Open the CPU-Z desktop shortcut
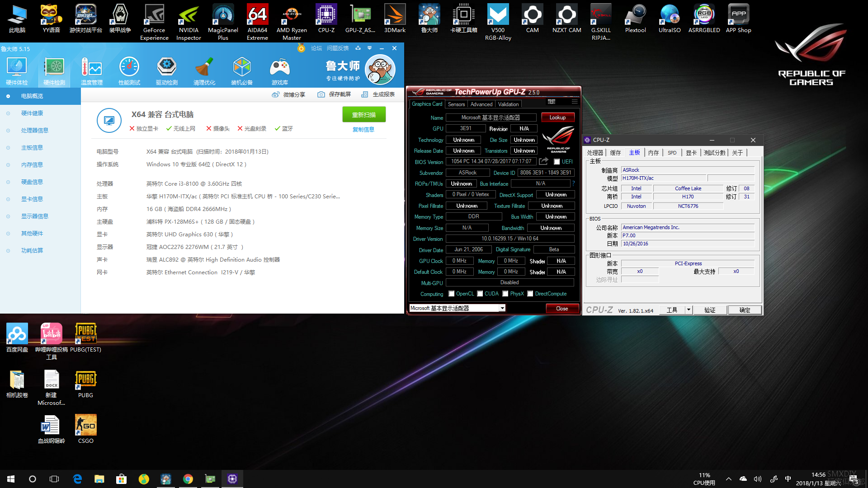 tap(326, 19)
